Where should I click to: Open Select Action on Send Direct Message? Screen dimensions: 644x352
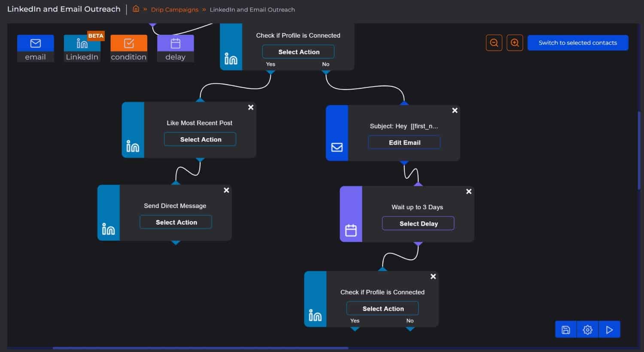pos(176,222)
